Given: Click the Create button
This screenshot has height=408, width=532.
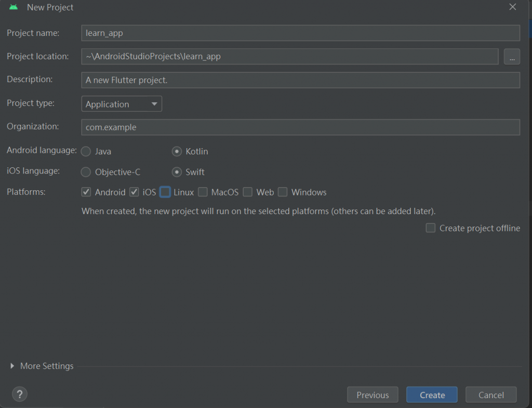Looking at the screenshot, I should 432,395.
